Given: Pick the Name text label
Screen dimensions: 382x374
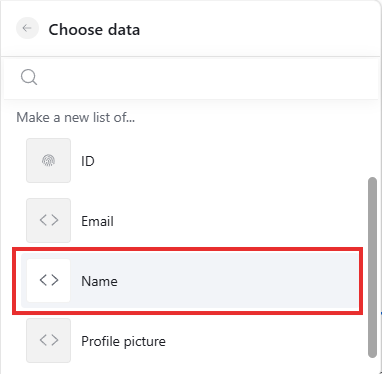Looking at the screenshot, I should coord(99,281).
